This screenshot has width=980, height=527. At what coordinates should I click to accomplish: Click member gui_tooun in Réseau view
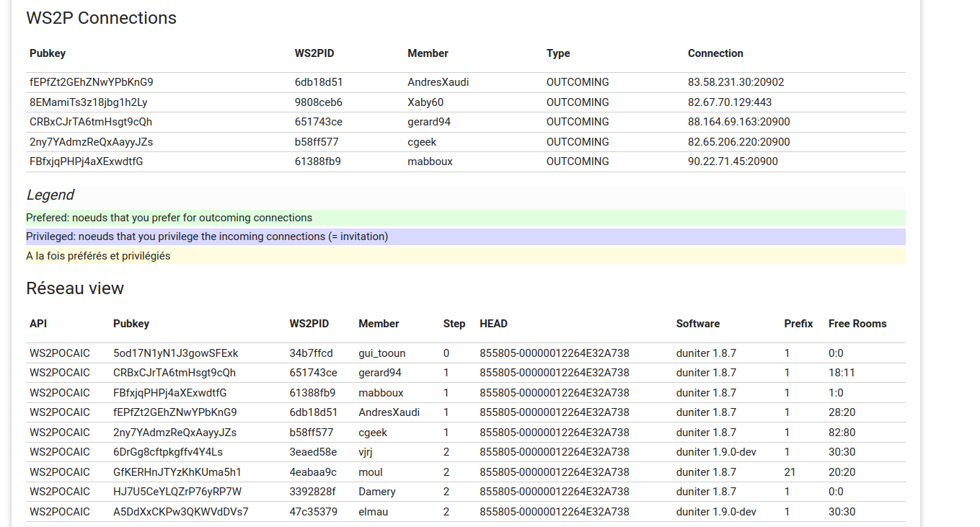[382, 353]
